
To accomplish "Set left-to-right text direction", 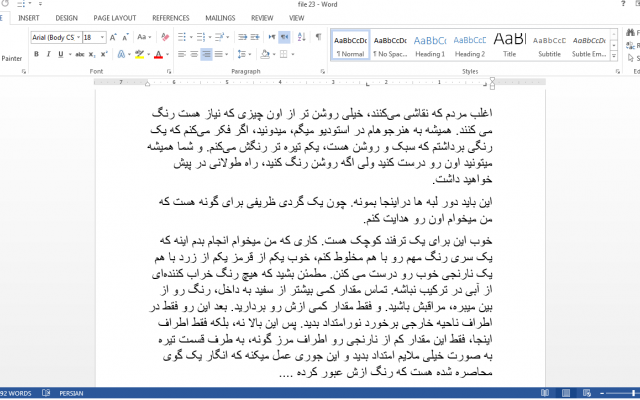I will tap(272, 37).
